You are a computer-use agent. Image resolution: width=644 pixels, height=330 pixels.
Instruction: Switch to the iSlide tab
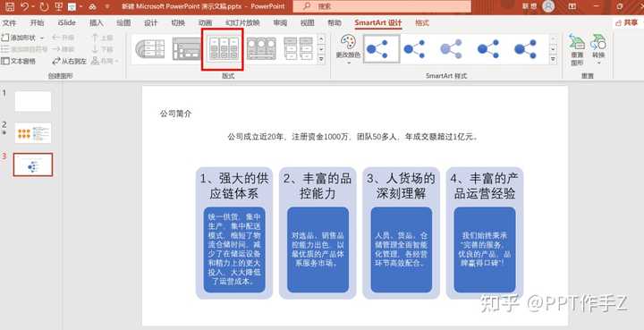tap(66, 23)
